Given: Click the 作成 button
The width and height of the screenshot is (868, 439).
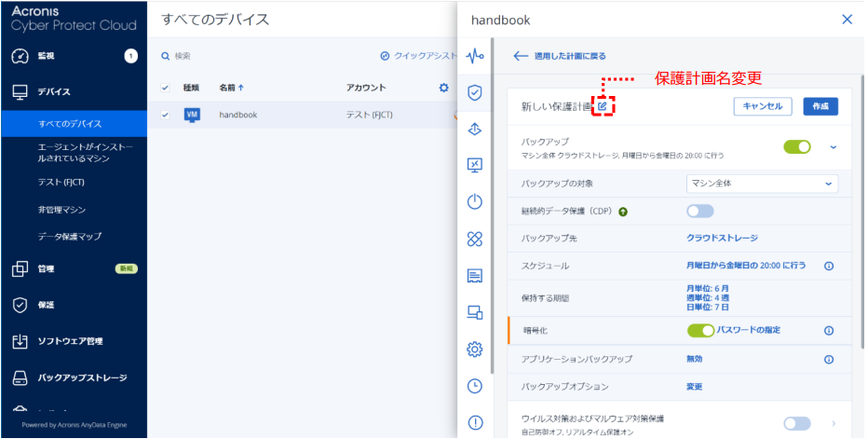Looking at the screenshot, I should click(x=820, y=106).
